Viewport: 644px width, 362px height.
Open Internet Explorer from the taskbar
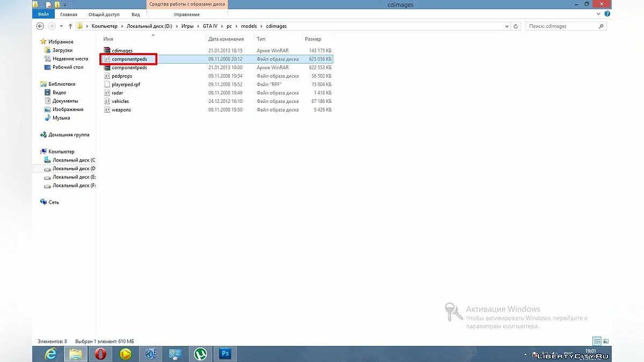pos(52,354)
